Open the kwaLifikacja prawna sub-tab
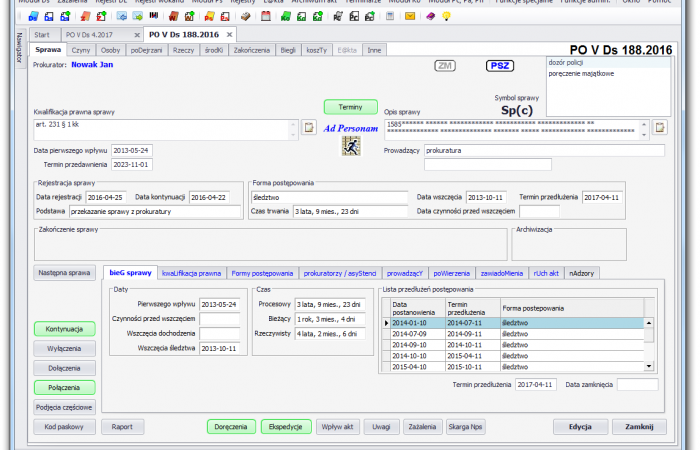Image resolution: width=700 pixels, height=450 pixels. point(192,273)
